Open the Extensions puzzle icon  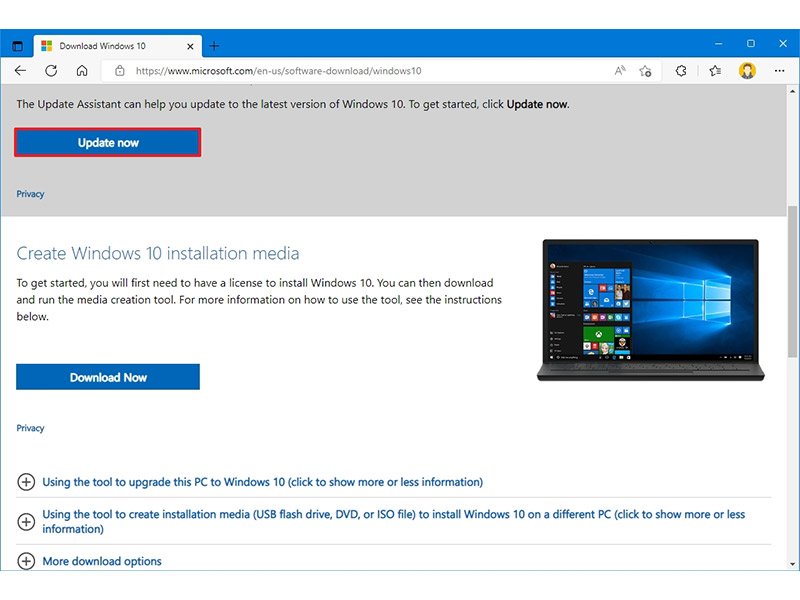[681, 71]
